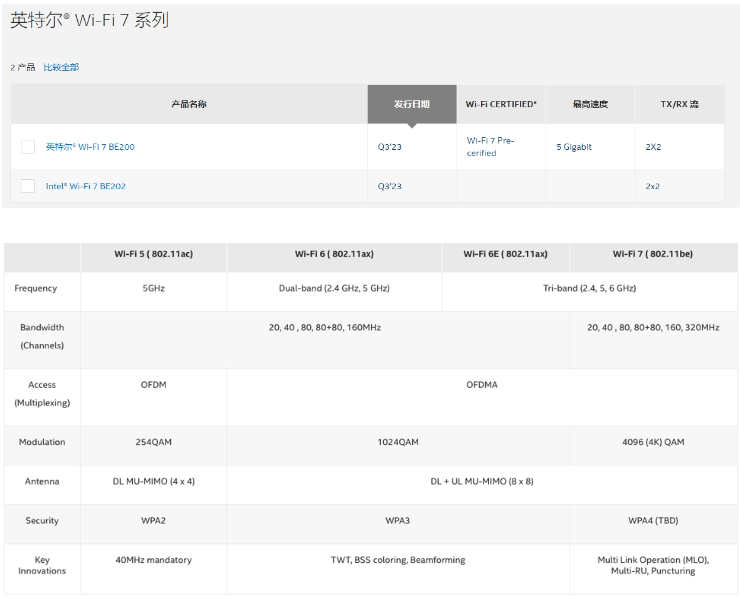
Task: Open the Intel Wi-Fi 7 BE202 product link
Action: point(86,186)
